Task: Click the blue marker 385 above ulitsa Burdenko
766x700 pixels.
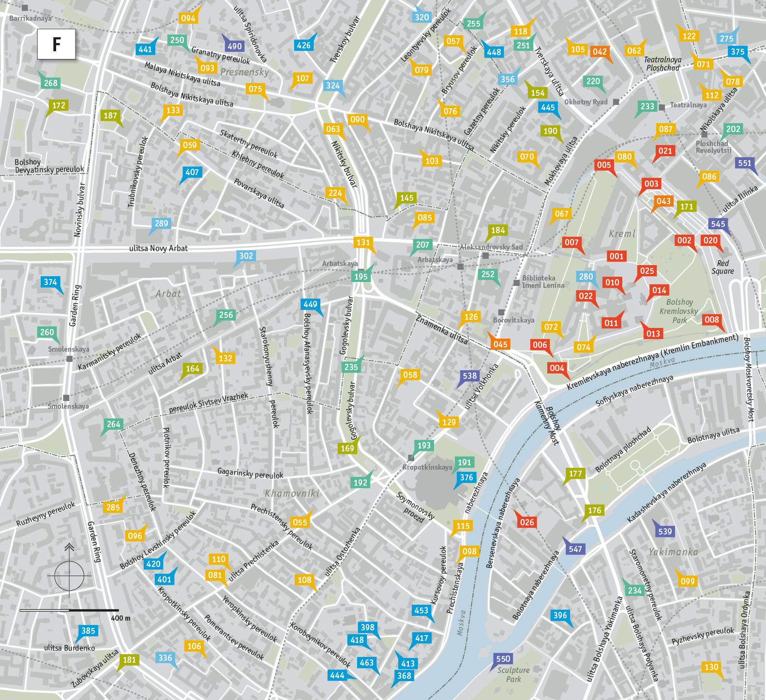Action: tap(88, 630)
